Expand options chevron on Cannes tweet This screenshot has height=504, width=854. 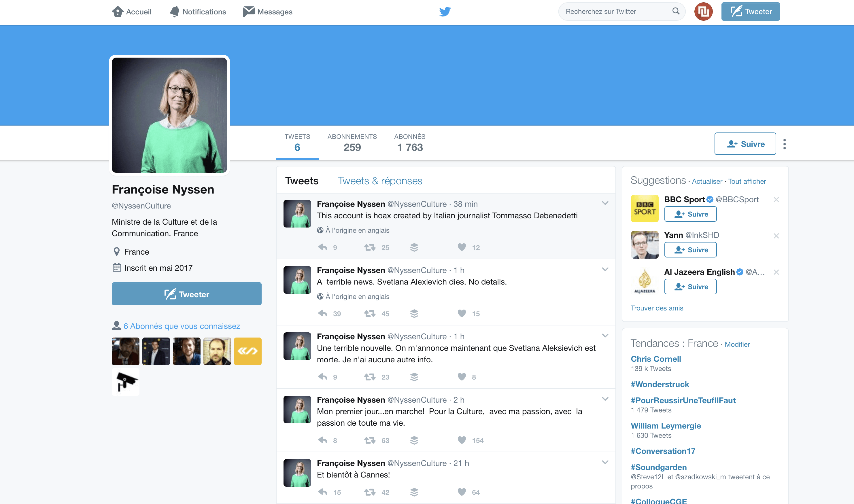tap(605, 462)
